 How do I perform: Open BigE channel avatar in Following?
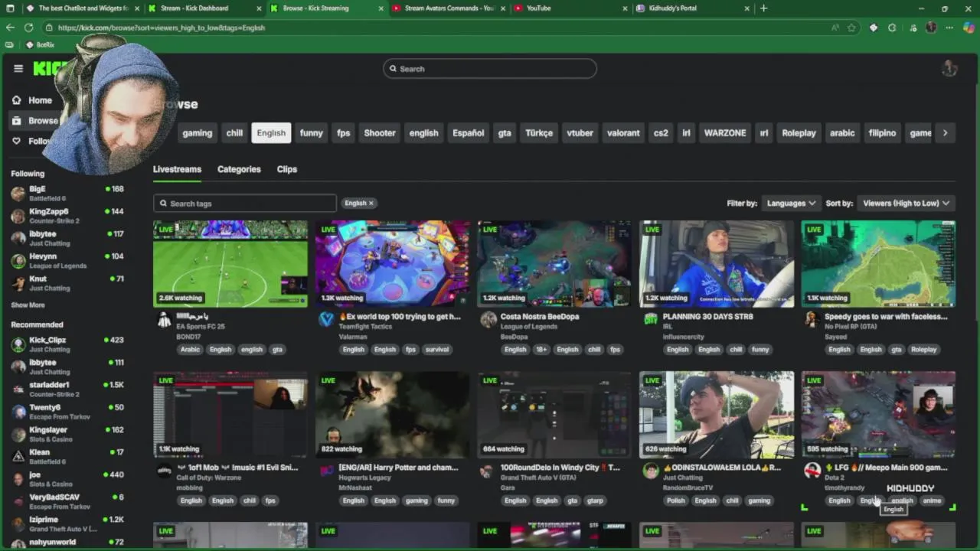[18, 194]
